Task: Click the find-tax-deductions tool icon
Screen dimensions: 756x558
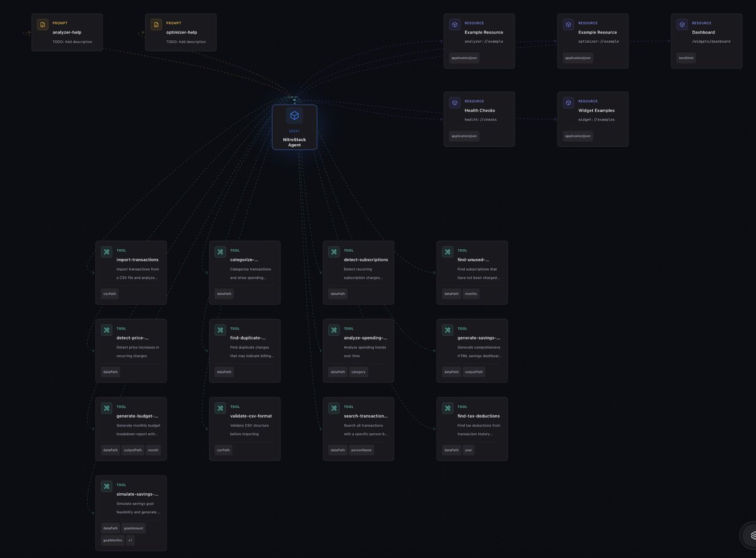Action: 447,408
